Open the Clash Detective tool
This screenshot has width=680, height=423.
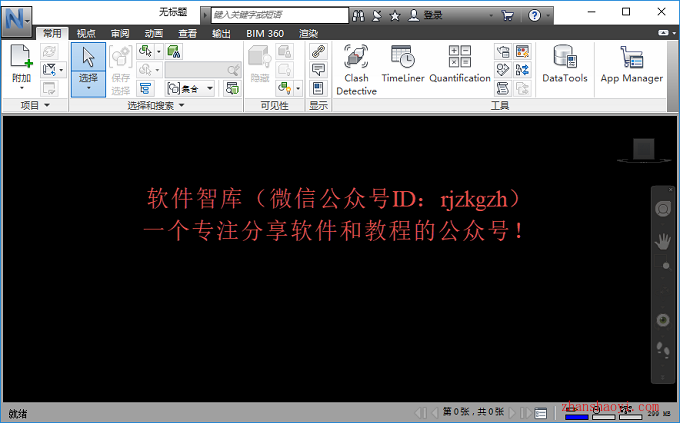tap(356, 69)
